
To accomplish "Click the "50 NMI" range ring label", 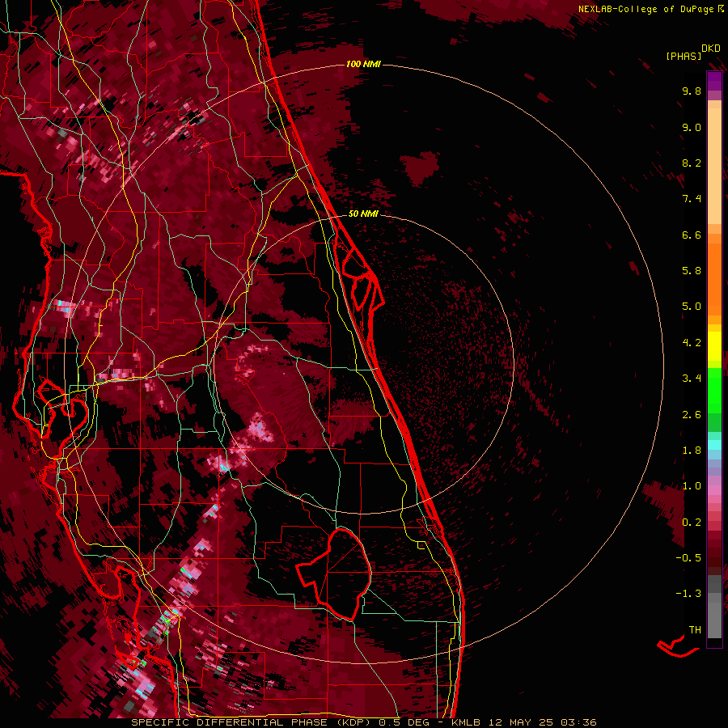I will pyautogui.click(x=363, y=214).
